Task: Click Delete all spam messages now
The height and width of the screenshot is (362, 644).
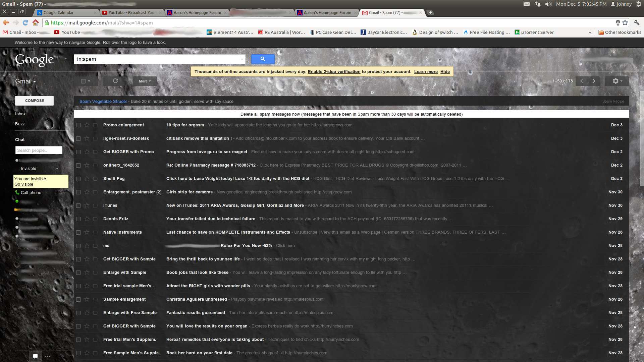Action: coord(270,114)
